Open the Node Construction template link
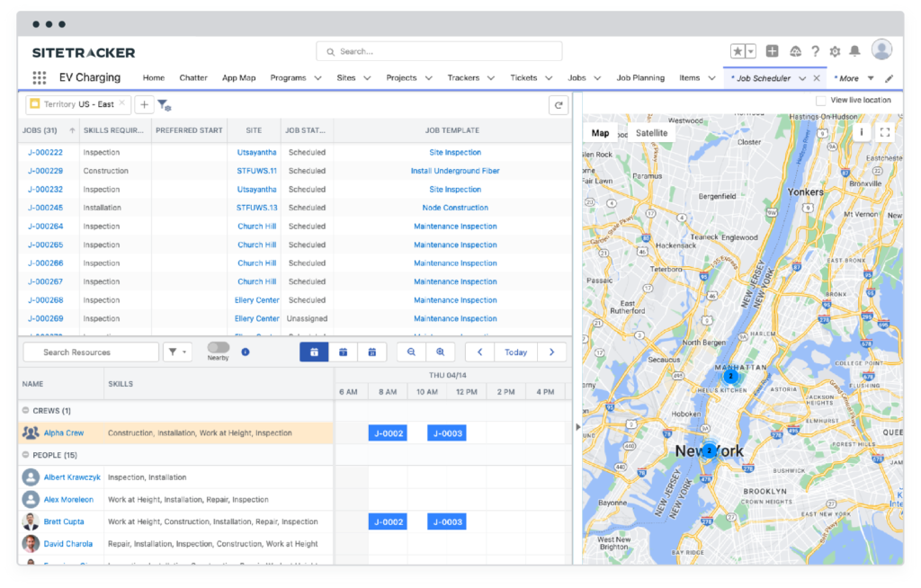Screen dimensions: 921x588 [x=455, y=208]
